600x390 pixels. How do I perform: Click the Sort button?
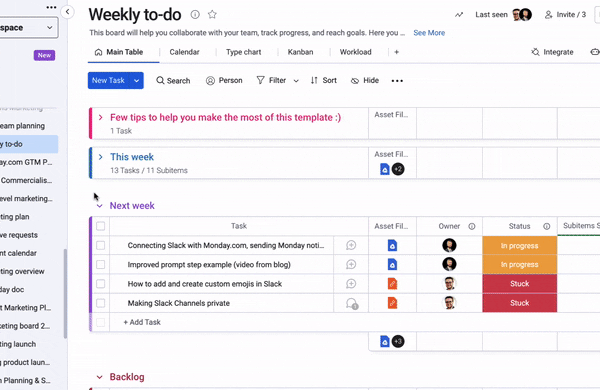click(324, 81)
